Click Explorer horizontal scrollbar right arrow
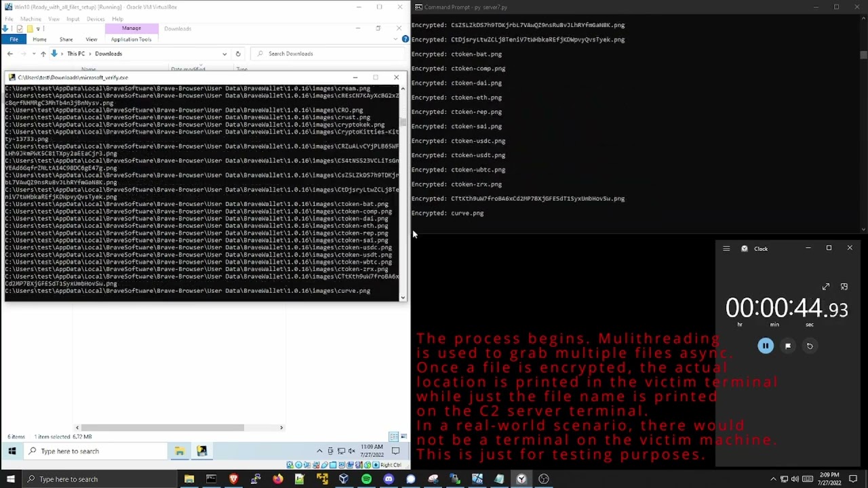Viewport: 868px width, 488px height. coord(281,428)
